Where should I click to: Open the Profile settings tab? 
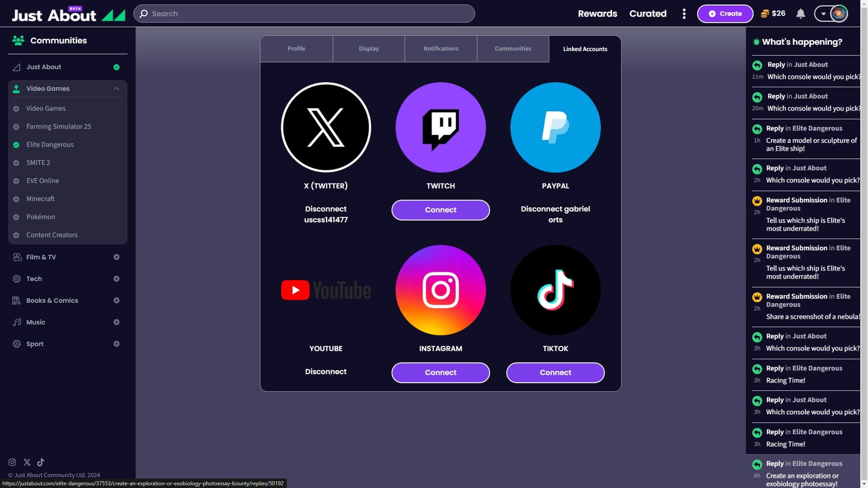(x=296, y=49)
